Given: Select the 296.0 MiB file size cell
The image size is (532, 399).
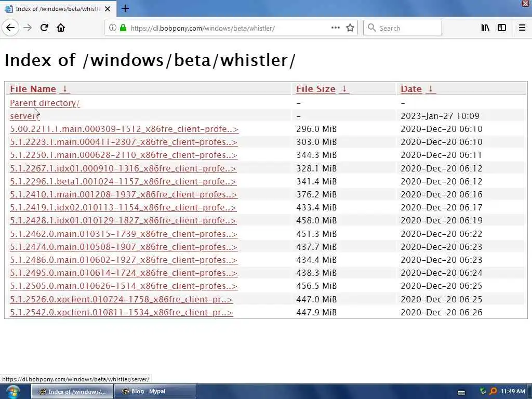Looking at the screenshot, I should [316, 129].
